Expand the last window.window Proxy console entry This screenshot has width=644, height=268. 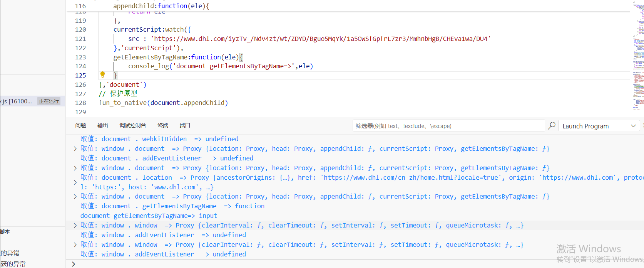pos(75,245)
